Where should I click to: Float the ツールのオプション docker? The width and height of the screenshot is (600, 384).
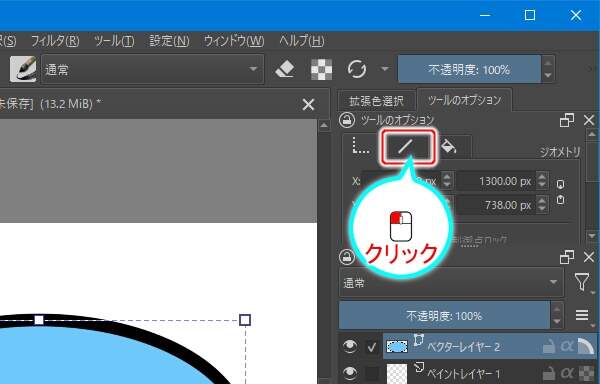[567, 120]
